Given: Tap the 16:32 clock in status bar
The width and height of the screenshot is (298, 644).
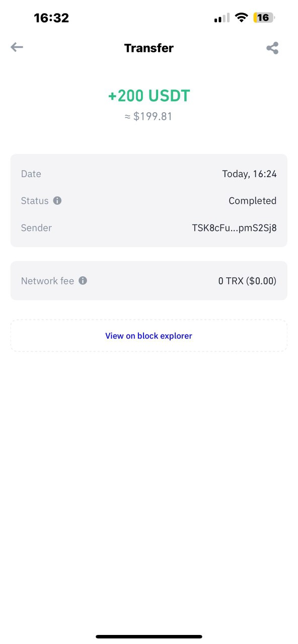Looking at the screenshot, I should pos(51,18).
